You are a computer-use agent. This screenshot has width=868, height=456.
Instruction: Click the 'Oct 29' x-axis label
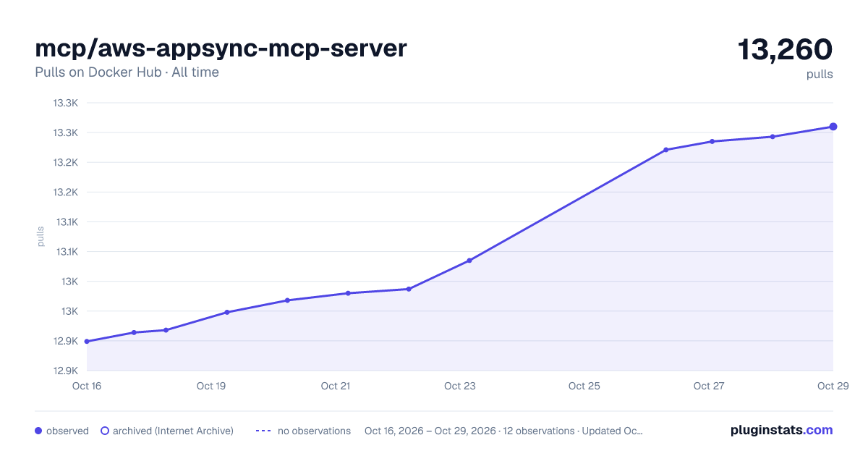[x=832, y=386]
